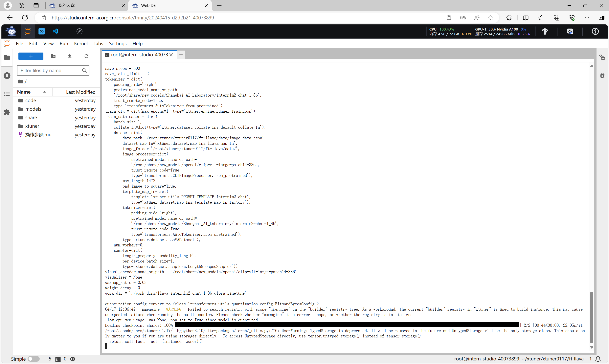Refresh the file browser list
Screen dimensions: 609x364
click(86, 56)
